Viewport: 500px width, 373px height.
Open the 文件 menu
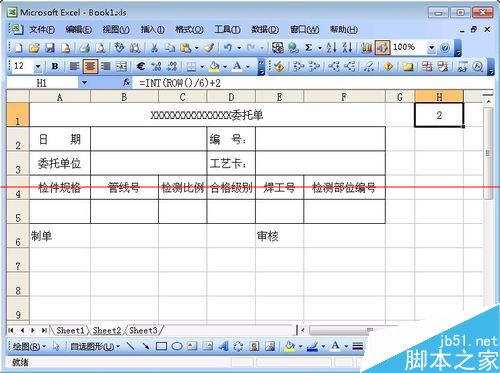(x=42, y=30)
